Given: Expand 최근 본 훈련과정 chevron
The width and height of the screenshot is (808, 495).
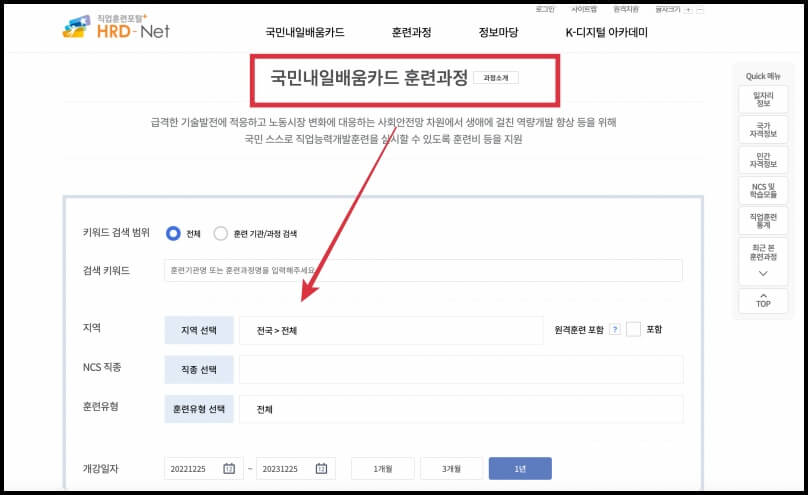Looking at the screenshot, I should (763, 274).
